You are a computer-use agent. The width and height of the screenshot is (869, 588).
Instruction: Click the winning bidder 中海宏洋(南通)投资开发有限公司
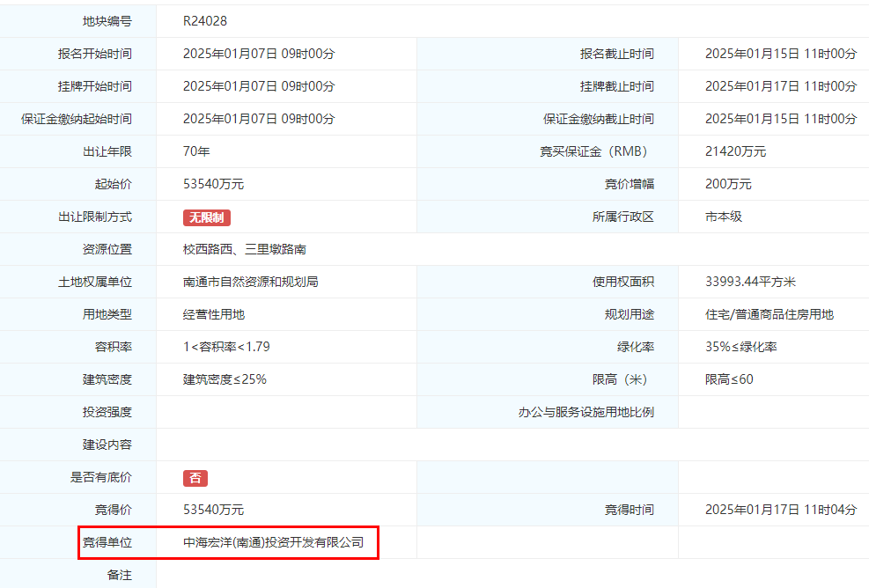273,542
